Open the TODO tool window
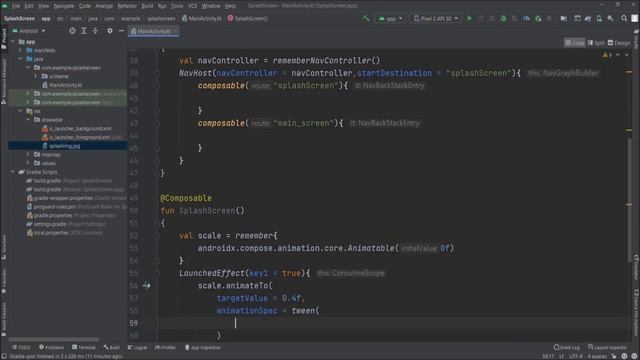This screenshot has height=360, width=640. click(x=21, y=347)
